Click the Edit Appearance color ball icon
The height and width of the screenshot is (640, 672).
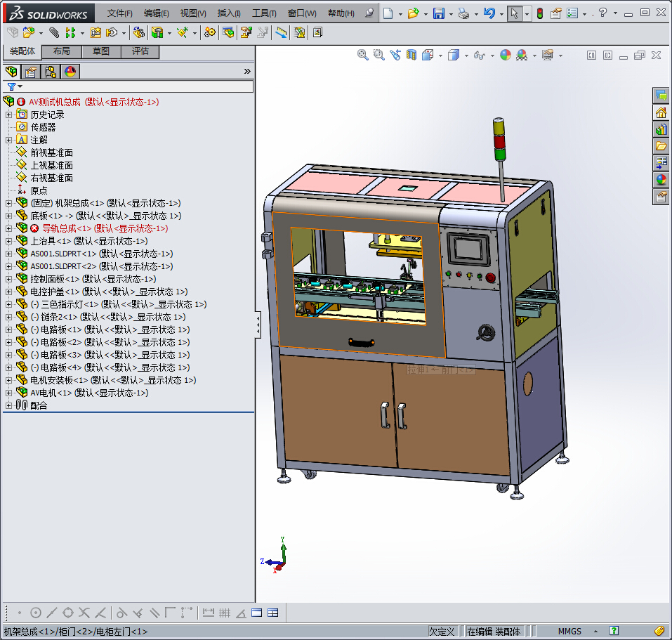pyautogui.click(x=506, y=55)
